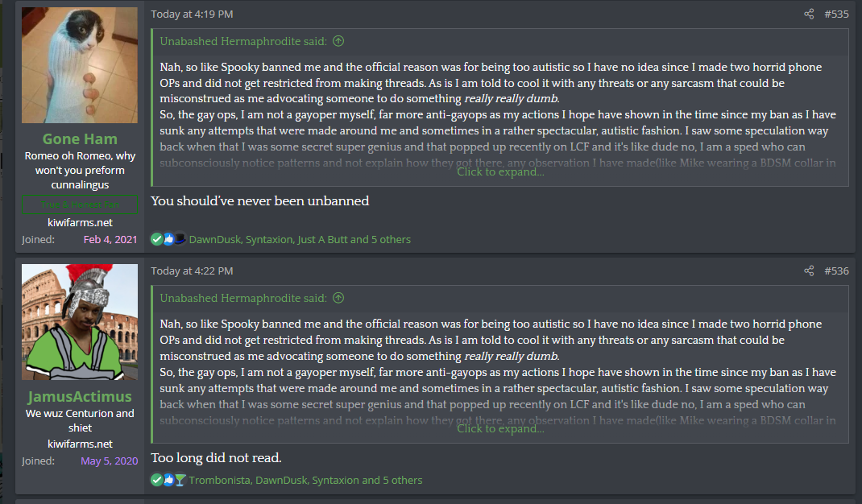
Task: Click the quote-source arrow icon in post #536
Action: [x=338, y=298]
